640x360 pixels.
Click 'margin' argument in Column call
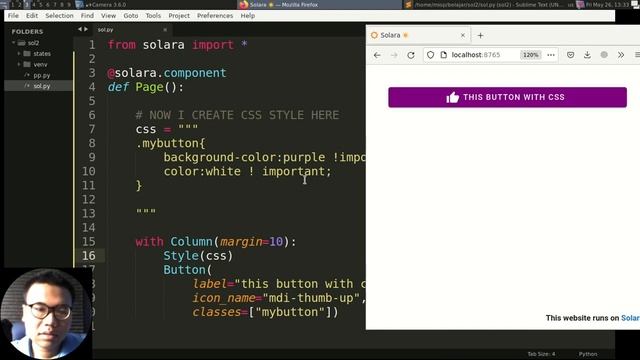[x=241, y=242]
